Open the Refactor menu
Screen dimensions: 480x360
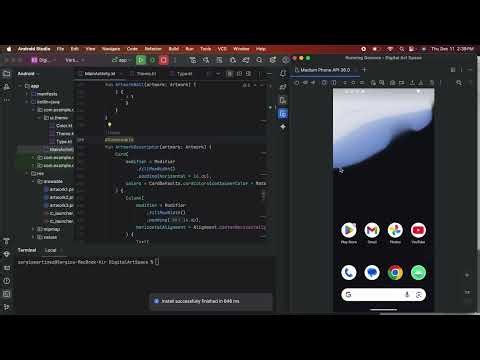[x=153, y=49]
